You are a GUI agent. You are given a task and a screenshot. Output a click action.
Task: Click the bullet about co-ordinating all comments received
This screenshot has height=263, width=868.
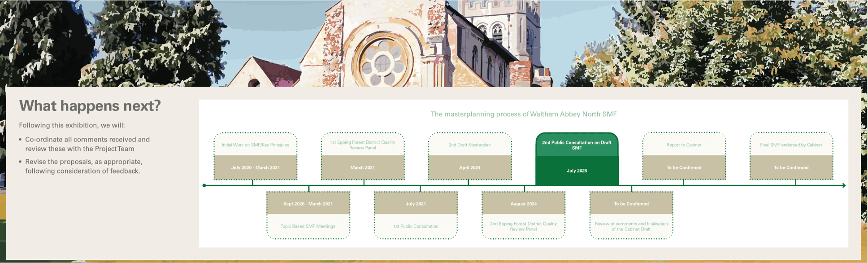click(x=87, y=144)
